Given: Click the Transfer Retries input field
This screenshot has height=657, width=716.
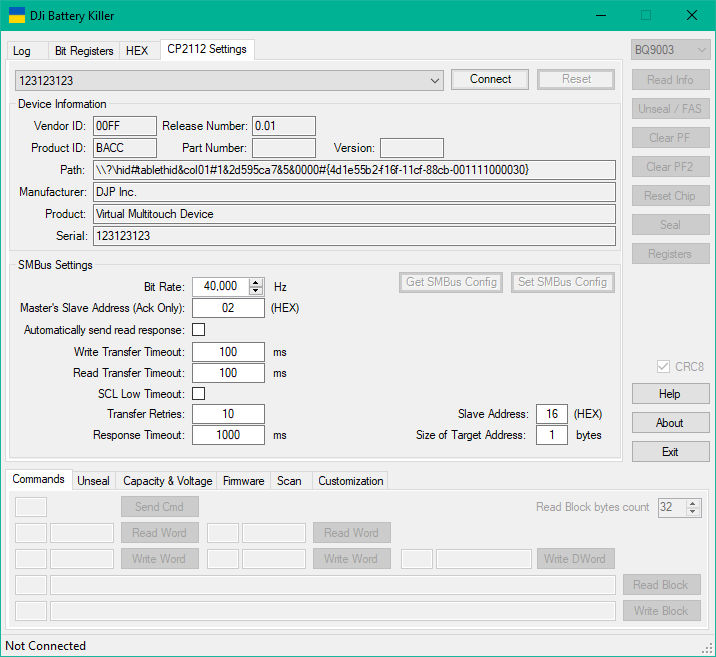Looking at the screenshot, I should [x=228, y=414].
